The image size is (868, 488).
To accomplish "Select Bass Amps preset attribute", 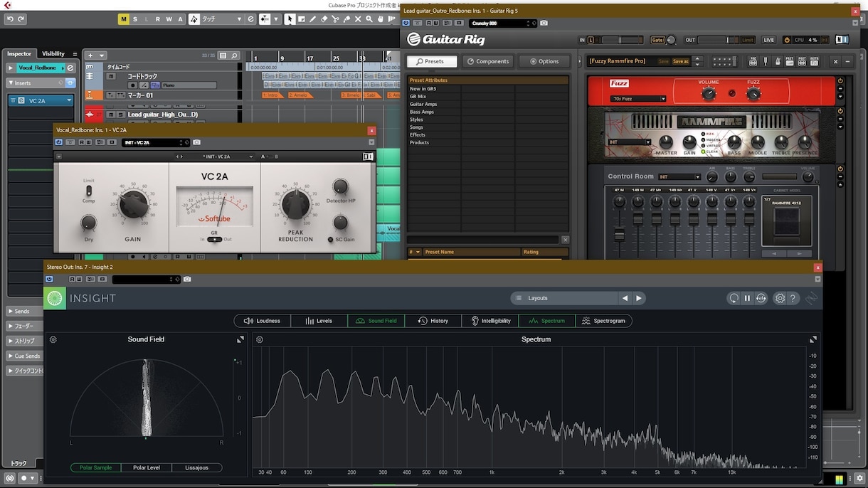I will click(x=422, y=112).
